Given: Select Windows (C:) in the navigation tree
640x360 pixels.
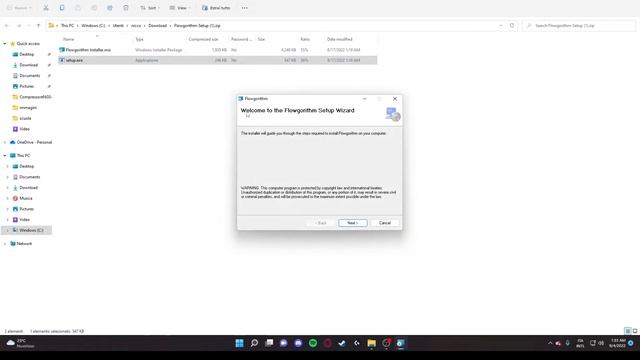Looking at the screenshot, I should click(31, 230).
